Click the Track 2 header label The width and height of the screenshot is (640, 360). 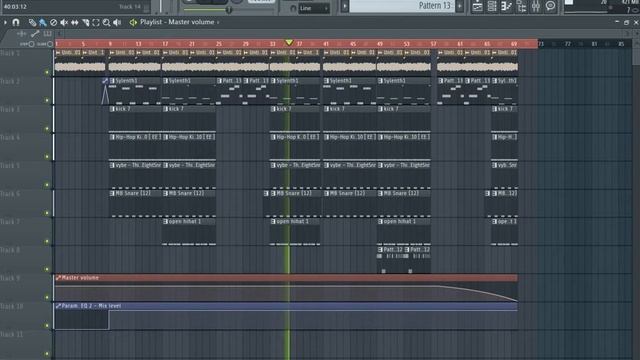[x=10, y=82]
